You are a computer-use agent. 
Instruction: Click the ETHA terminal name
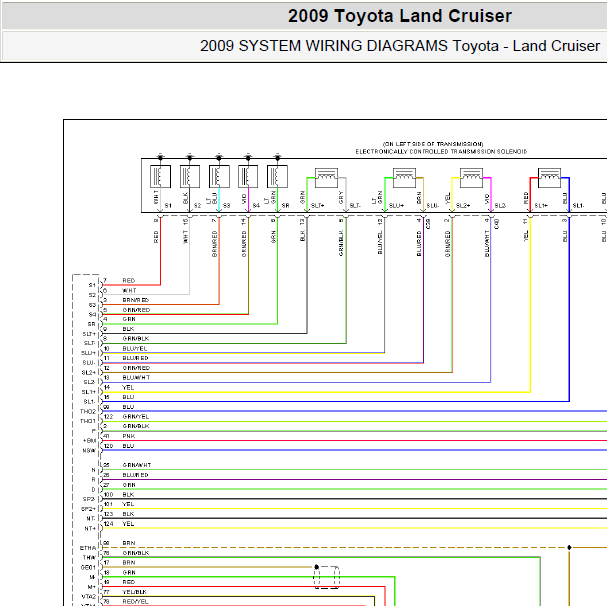(88, 548)
